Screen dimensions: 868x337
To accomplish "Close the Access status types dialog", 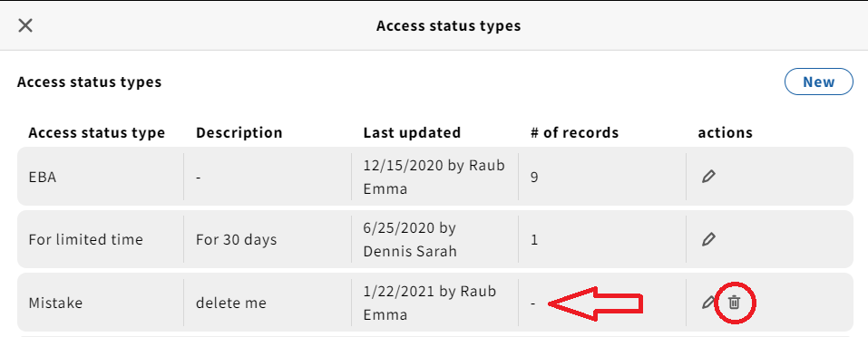I will (x=25, y=25).
